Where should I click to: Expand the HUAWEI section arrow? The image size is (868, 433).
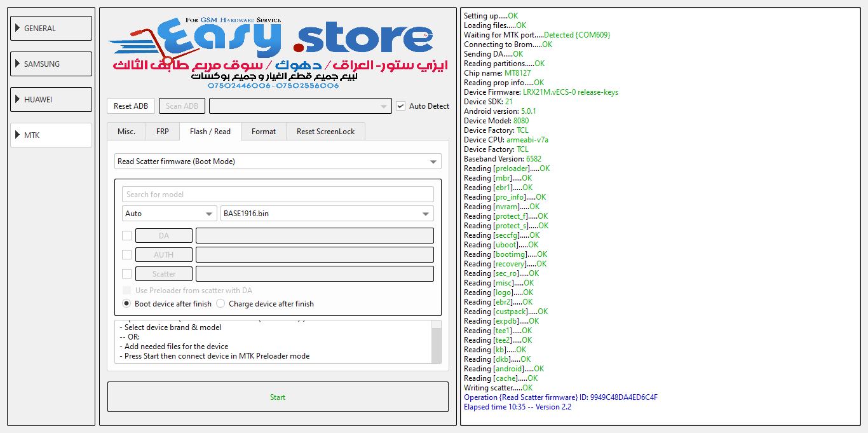coord(18,100)
